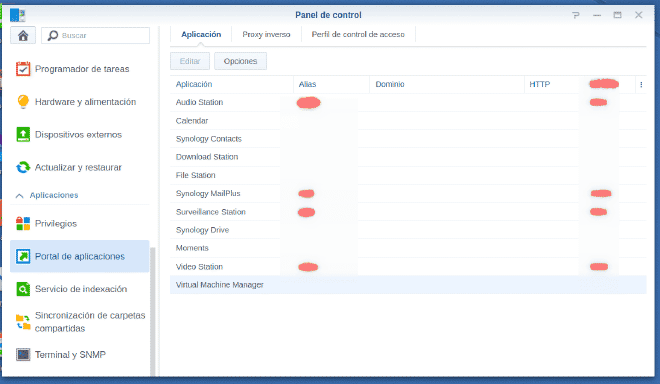Select the Synology Drive row
This screenshot has width=660, height=384.
pos(408,230)
